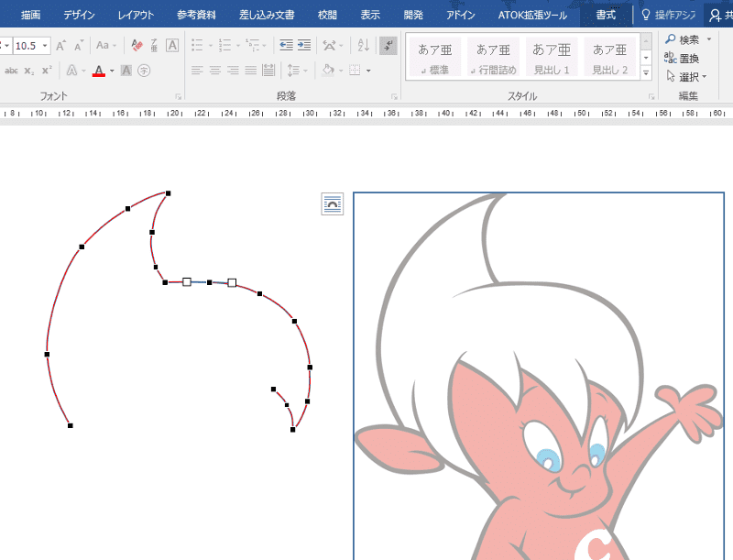
Task: Open Font dialog launcher
Action: (178, 97)
